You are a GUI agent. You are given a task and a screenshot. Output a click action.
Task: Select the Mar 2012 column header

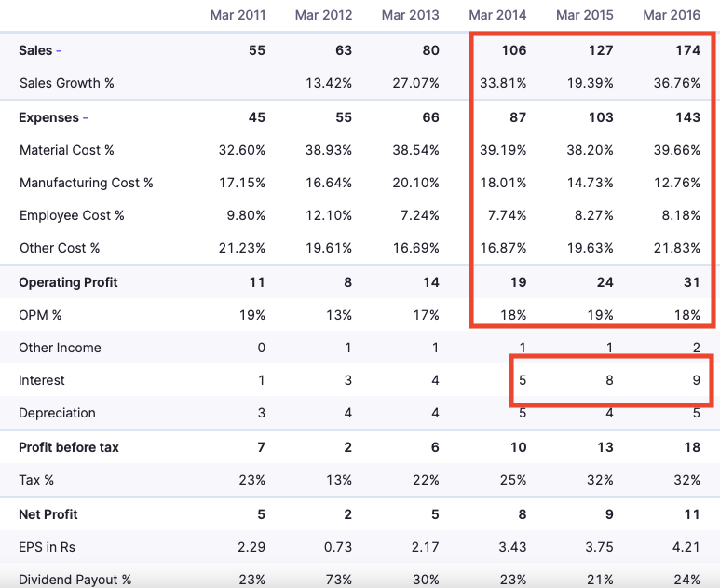323,14
